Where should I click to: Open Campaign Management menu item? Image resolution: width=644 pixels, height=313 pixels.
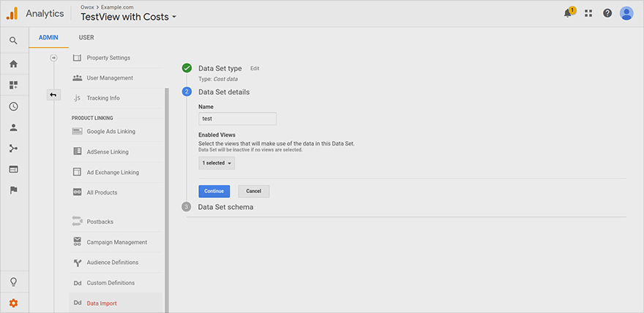click(x=116, y=242)
